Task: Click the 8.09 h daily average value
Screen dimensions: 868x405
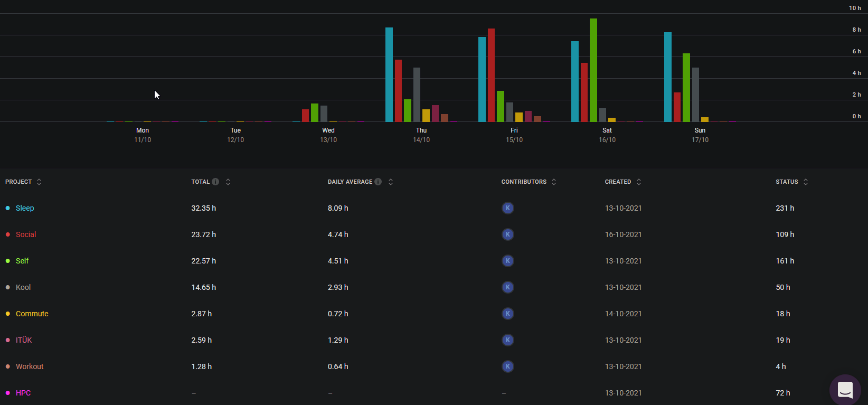Action: (338, 208)
